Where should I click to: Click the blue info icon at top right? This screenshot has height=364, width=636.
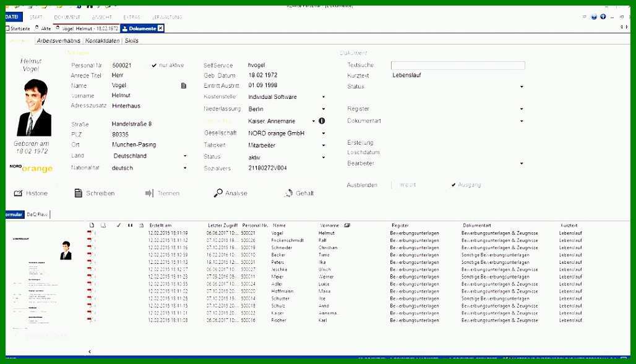pyautogui.click(x=603, y=17)
